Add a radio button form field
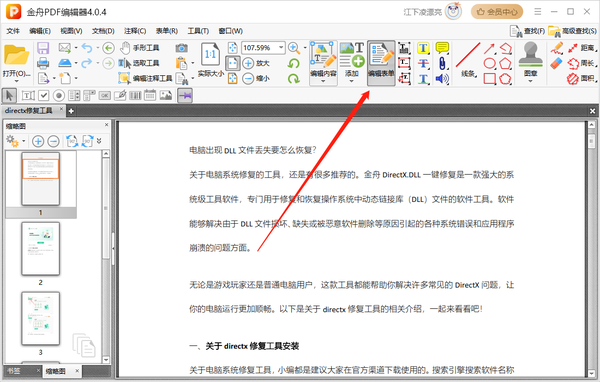The image size is (600, 382). (x=59, y=95)
